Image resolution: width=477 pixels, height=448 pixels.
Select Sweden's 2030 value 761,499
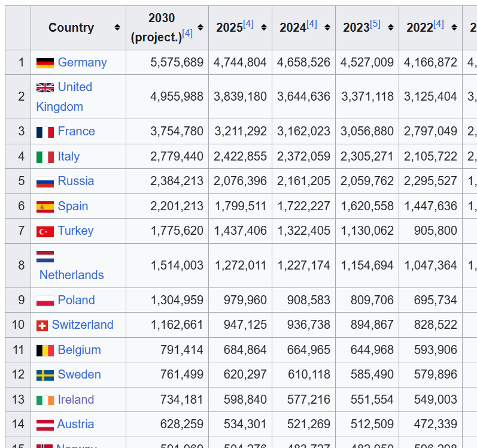(182, 374)
